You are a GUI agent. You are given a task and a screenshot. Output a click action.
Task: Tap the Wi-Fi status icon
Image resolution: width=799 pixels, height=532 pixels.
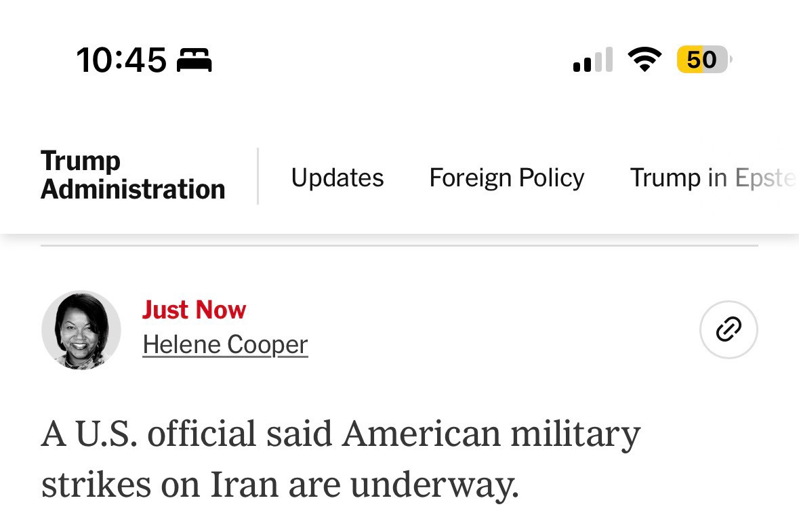pyautogui.click(x=644, y=60)
